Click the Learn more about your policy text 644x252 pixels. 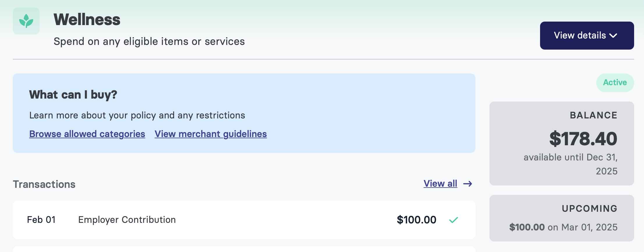coord(137,116)
